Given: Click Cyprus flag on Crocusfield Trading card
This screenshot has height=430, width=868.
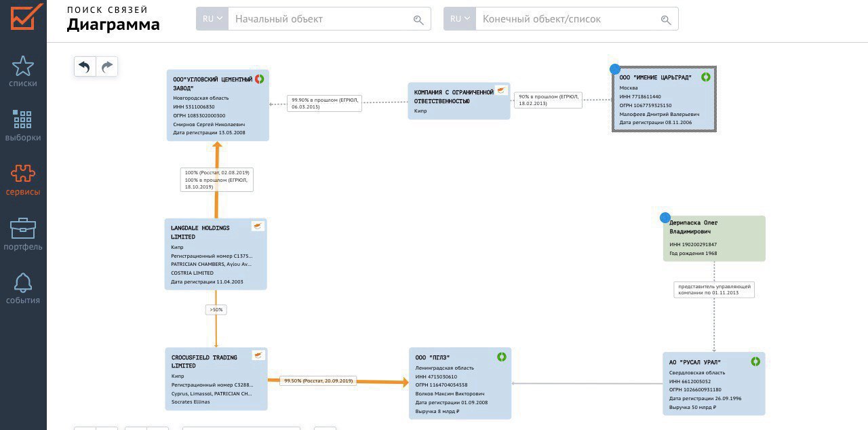Looking at the screenshot, I should point(258,355).
